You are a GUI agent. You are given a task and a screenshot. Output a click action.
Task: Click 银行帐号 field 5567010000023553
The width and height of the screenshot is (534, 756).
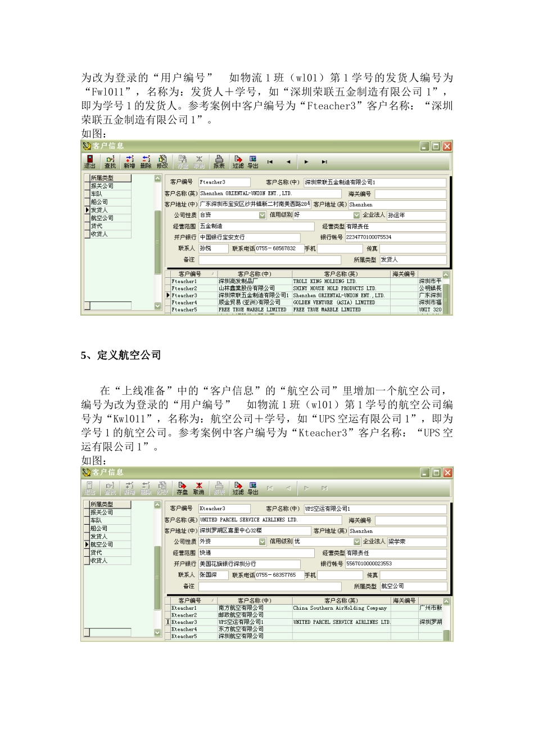point(395,564)
